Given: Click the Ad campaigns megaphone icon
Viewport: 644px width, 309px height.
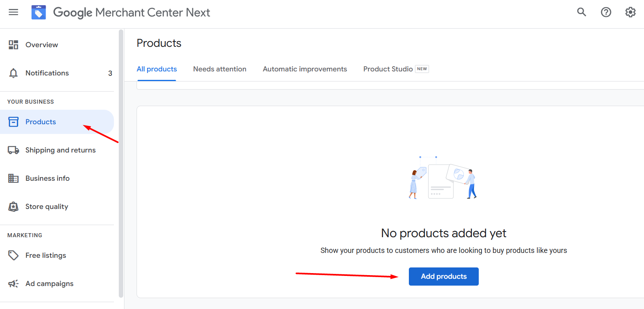Looking at the screenshot, I should tap(13, 284).
